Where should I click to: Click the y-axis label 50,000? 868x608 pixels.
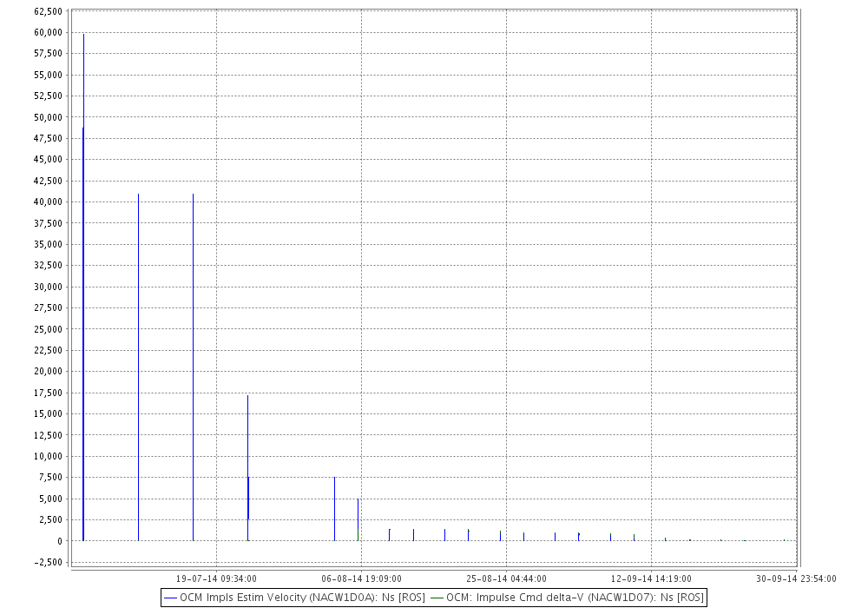[48, 117]
